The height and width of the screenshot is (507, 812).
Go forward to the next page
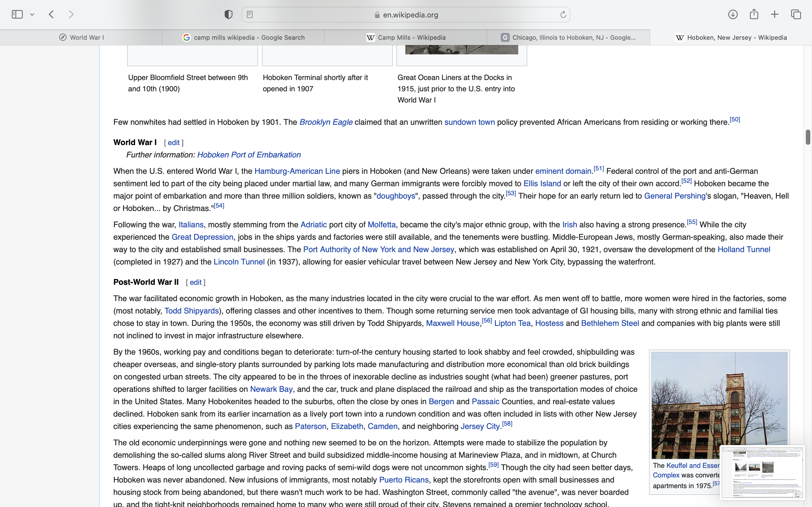71,14
